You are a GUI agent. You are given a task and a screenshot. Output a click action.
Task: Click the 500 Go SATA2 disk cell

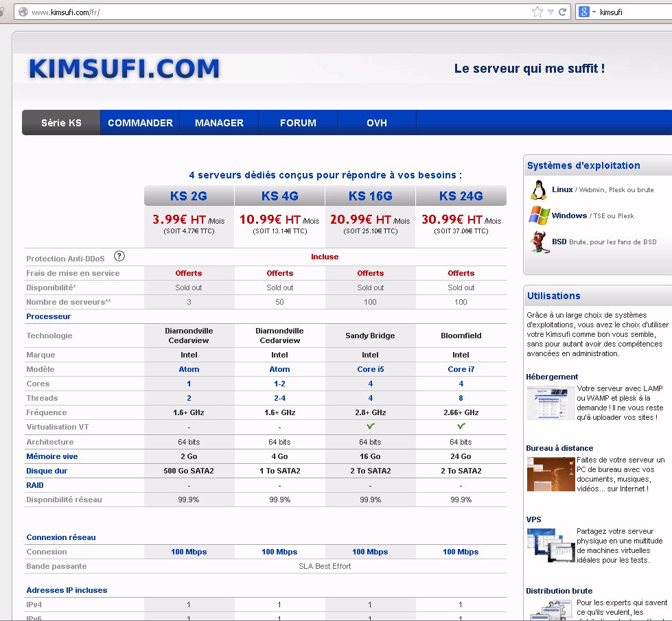[189, 471]
